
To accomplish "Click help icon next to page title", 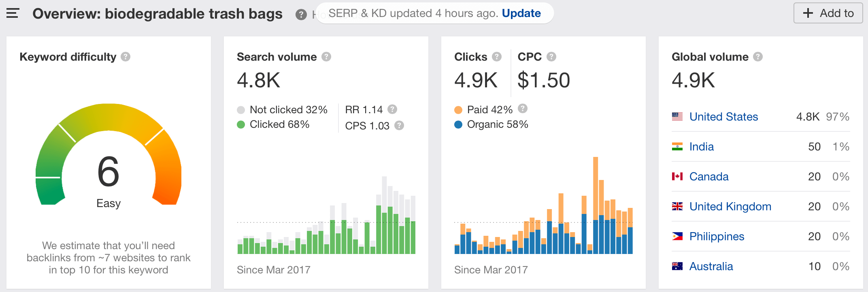I will [301, 15].
